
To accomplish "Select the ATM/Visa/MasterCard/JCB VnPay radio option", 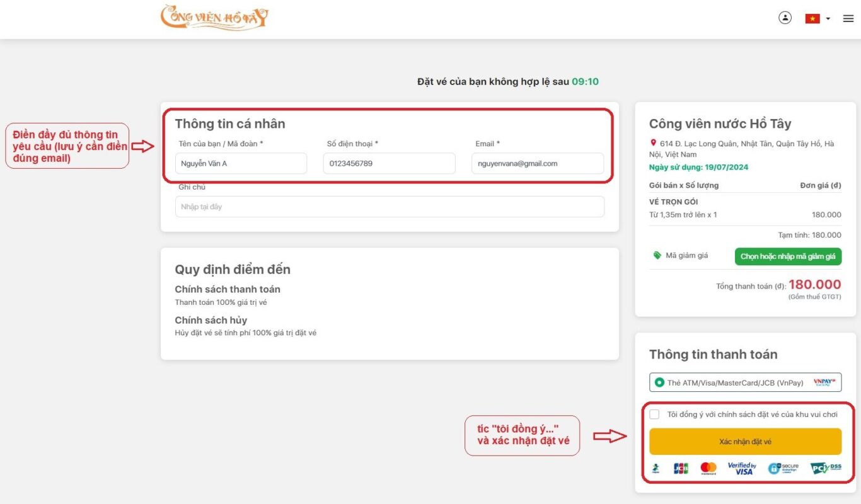I will pyautogui.click(x=659, y=382).
